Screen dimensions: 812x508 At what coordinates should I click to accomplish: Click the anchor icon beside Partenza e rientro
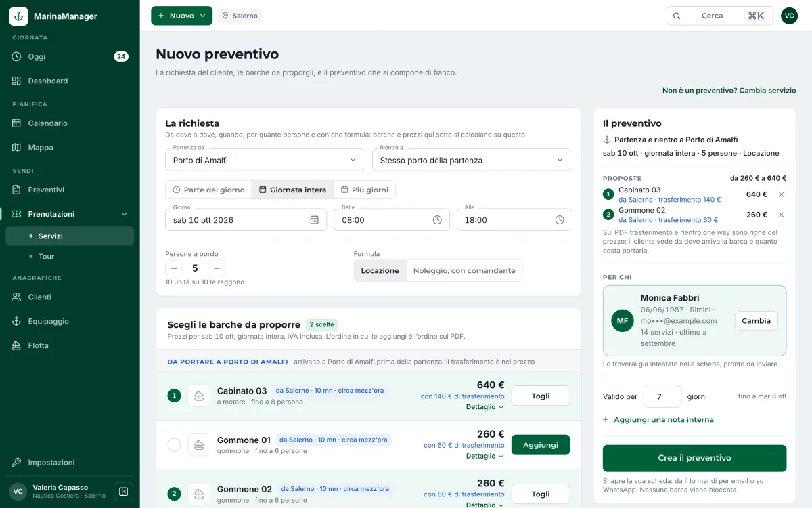pos(606,140)
